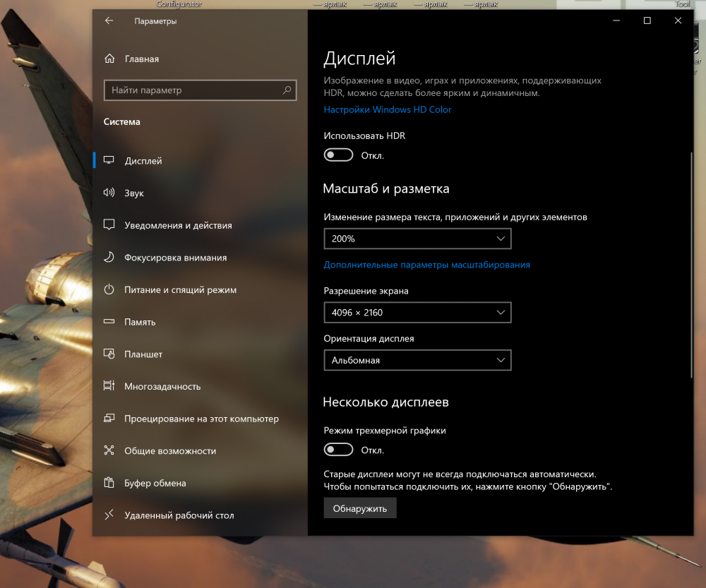This screenshot has width=706, height=588.
Task: Enable the Использовать HDR toggle
Action: (x=339, y=155)
